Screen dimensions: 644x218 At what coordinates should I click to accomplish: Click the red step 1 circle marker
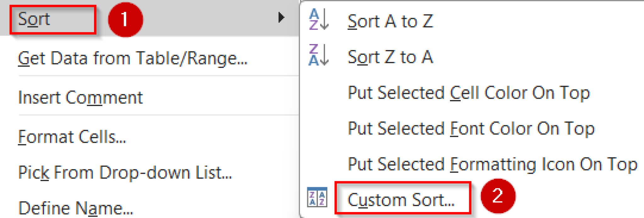(125, 20)
